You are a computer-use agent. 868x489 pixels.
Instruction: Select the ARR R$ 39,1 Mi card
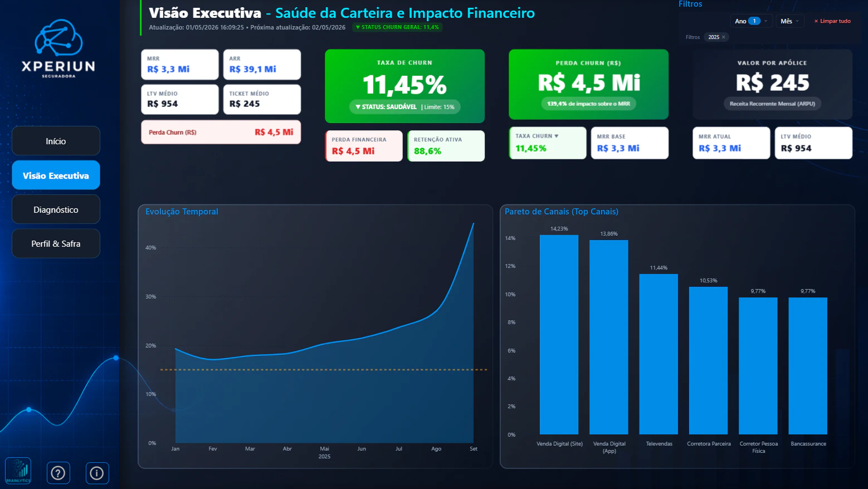[262, 65]
